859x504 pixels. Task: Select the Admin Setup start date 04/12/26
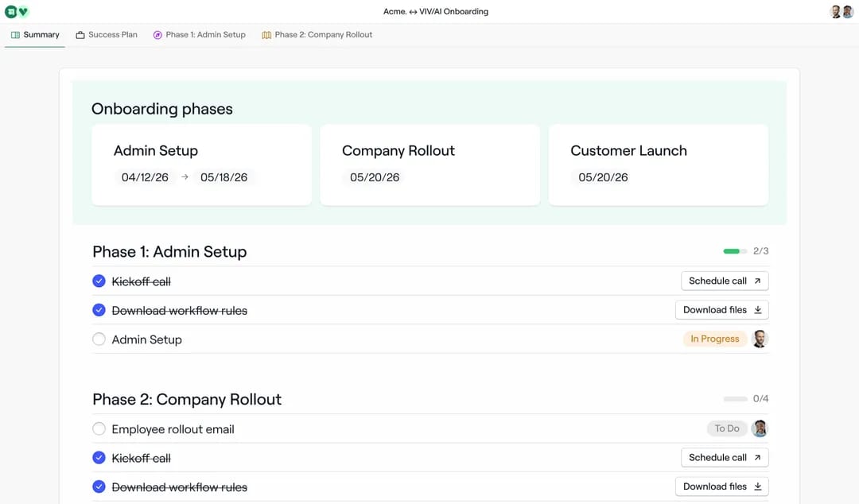click(145, 177)
